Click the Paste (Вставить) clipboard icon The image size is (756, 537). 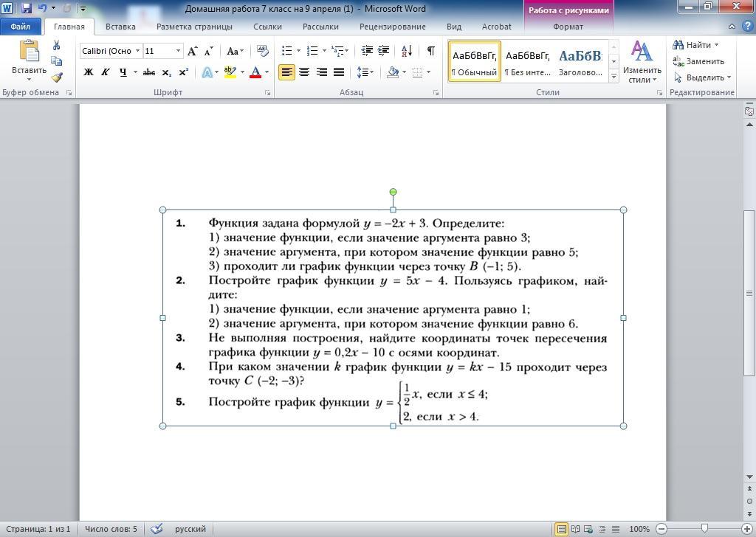pos(29,51)
